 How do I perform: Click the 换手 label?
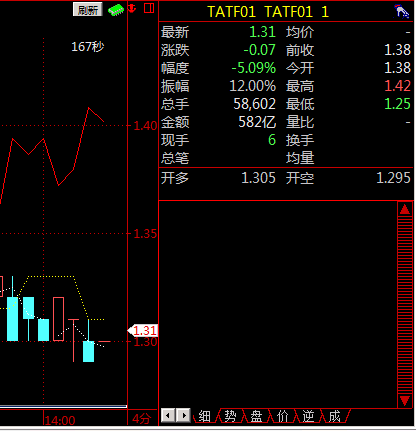click(300, 140)
